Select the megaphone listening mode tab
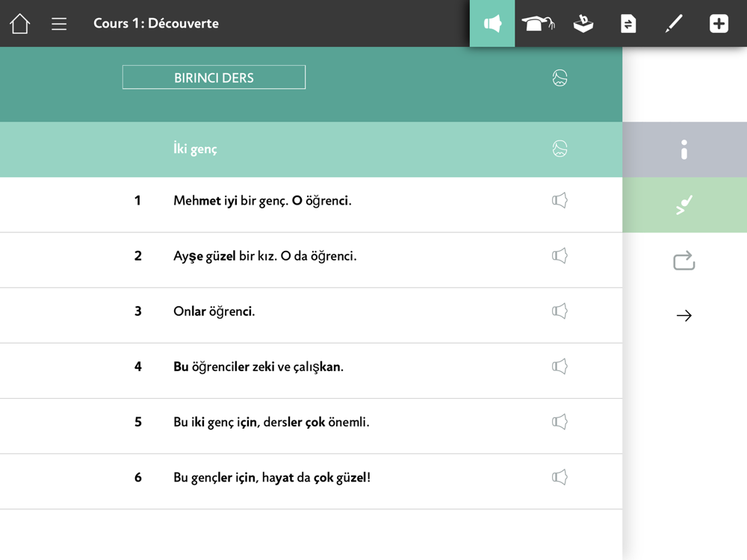The image size is (747, 560). (492, 23)
